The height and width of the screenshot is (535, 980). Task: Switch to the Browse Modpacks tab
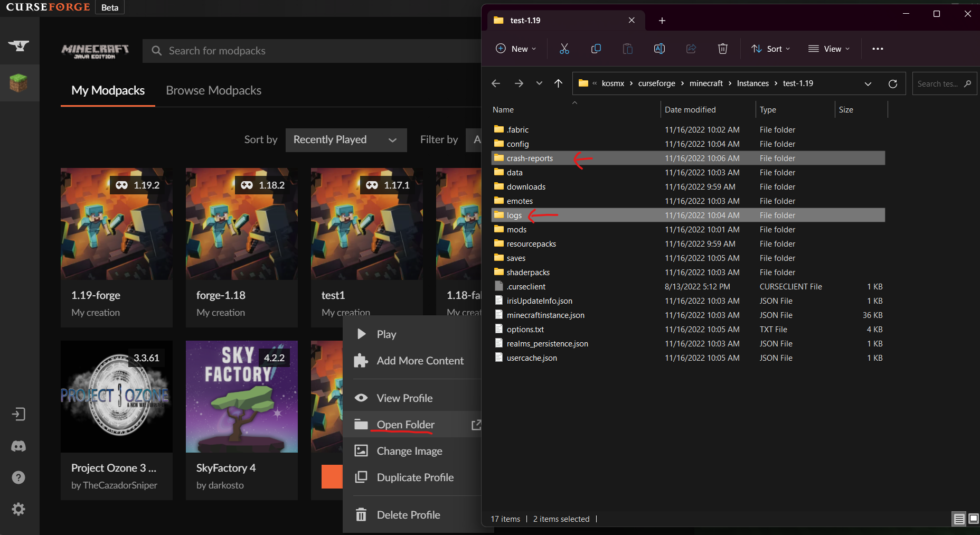(213, 90)
